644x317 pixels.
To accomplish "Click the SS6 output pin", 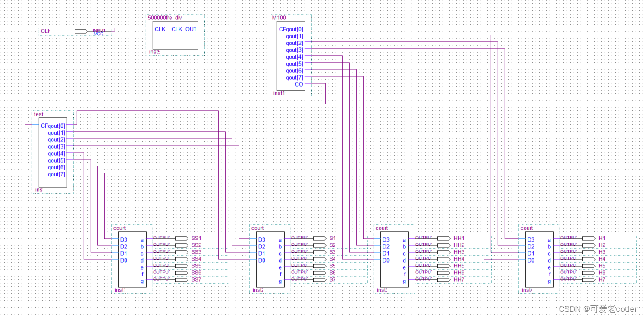I will point(182,273).
